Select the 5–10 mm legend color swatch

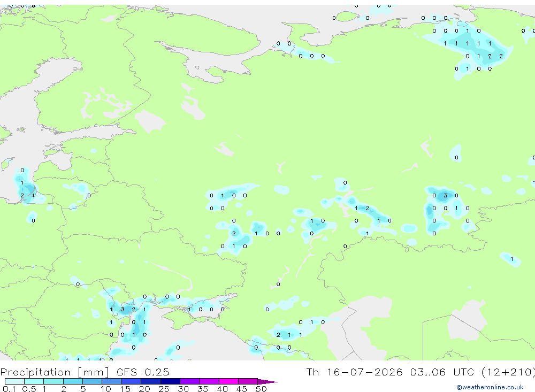click(93, 381)
